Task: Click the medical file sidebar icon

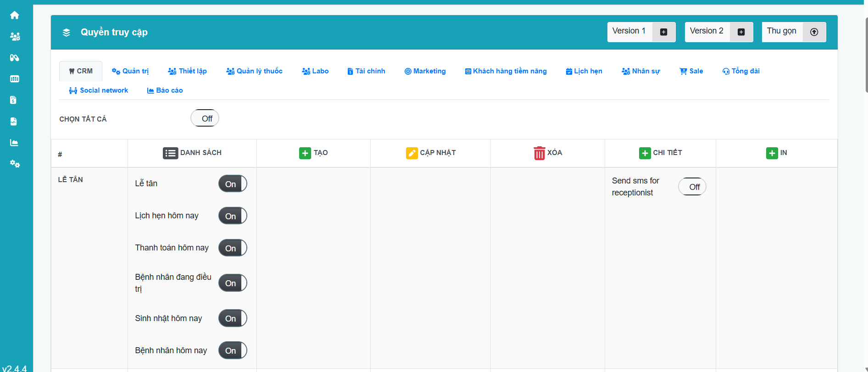Action: [x=14, y=122]
